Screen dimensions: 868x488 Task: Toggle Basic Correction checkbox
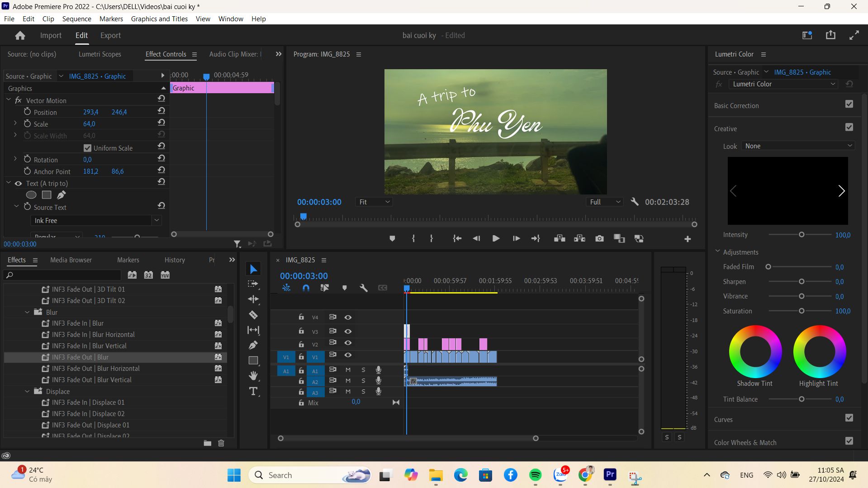point(849,104)
